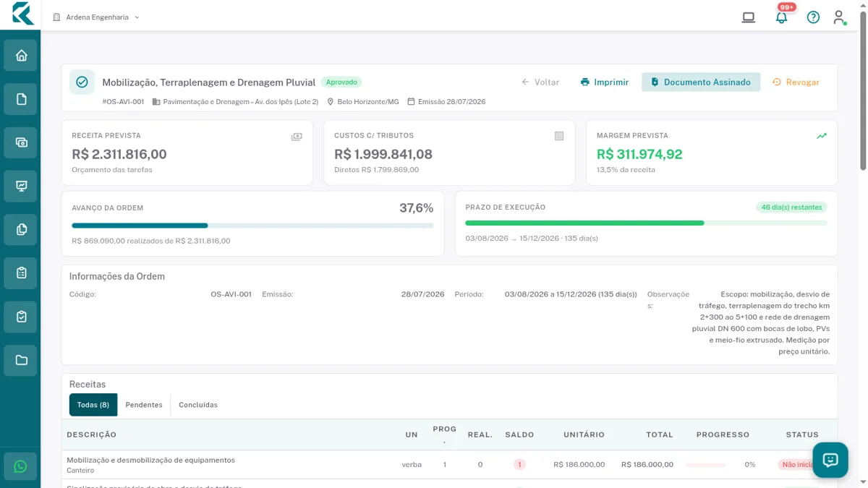868x488 pixels.
Task: Click the laptop device icon in header
Action: click(749, 17)
